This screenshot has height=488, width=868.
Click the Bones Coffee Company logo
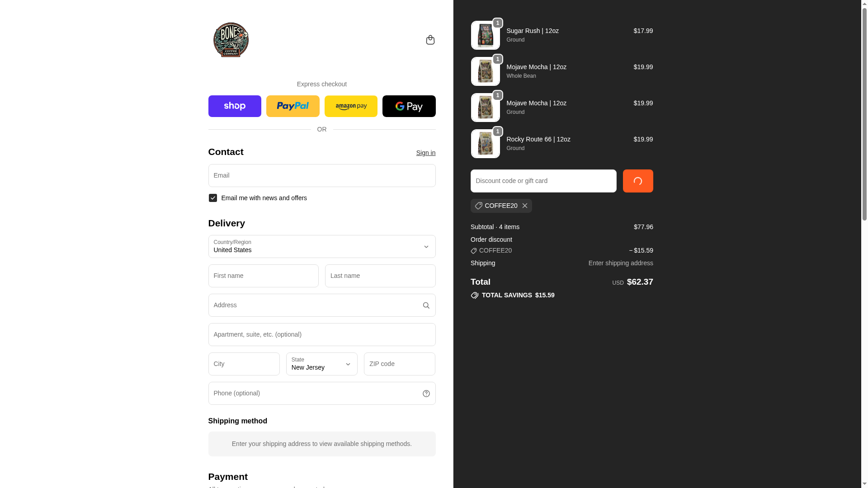point(231,40)
